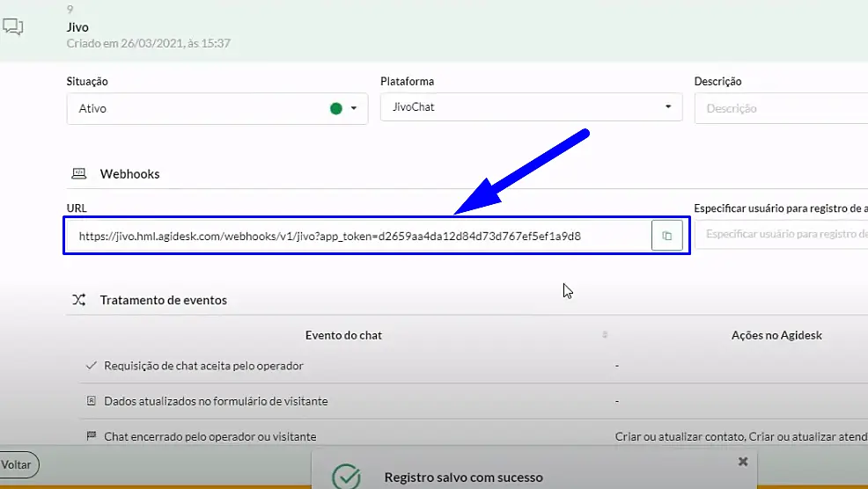Click the green success check icon in the notification
This screenshot has width=868, height=489.
click(347, 477)
